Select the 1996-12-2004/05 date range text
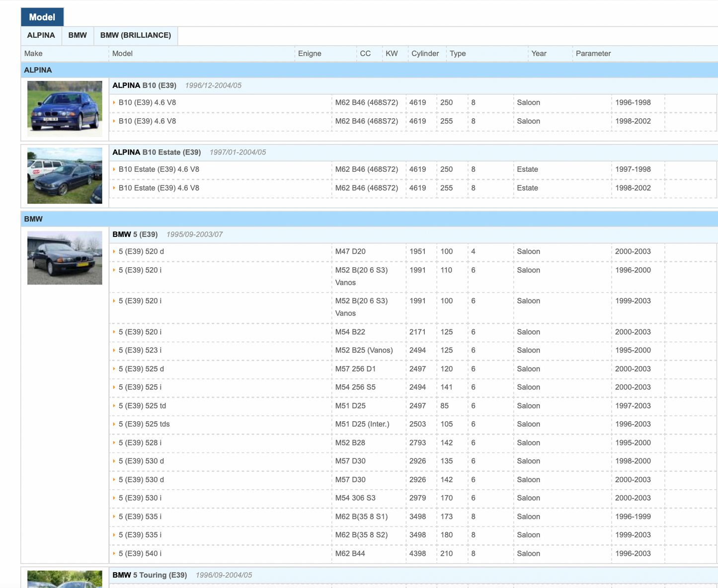The height and width of the screenshot is (588, 718). [x=213, y=85]
